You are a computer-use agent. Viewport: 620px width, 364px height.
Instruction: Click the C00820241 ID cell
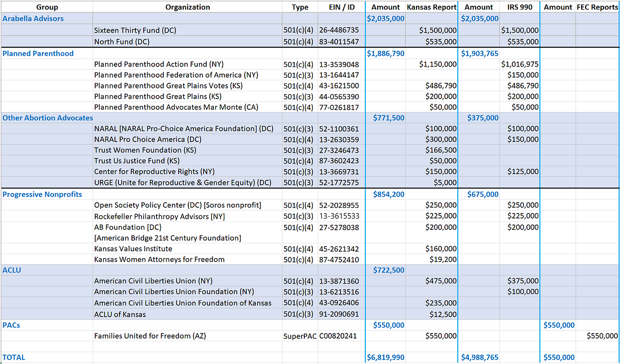click(x=342, y=336)
